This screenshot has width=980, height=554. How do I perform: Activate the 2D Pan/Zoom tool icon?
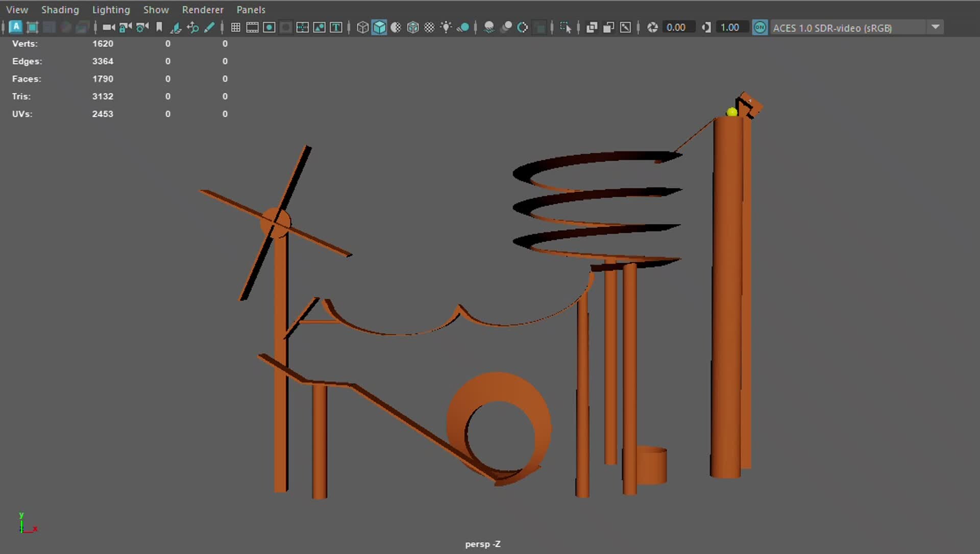pos(192,28)
